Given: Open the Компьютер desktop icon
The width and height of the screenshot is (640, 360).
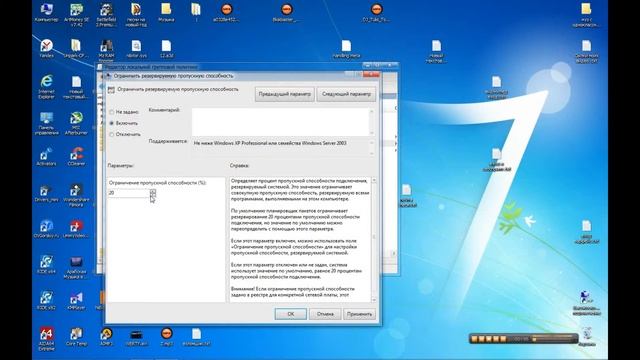Looking at the screenshot, I should 46,13.
